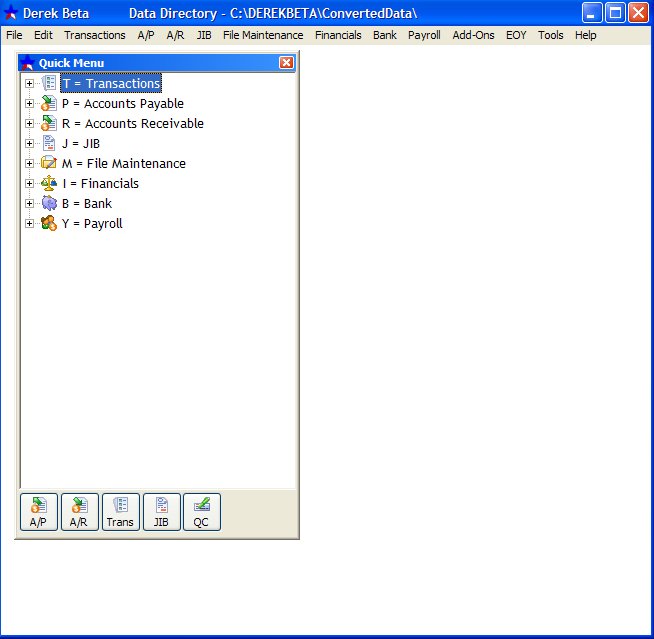Screen dimensions: 654x639
Task: Open the Trans shortcut button
Action: pyautogui.click(x=121, y=512)
